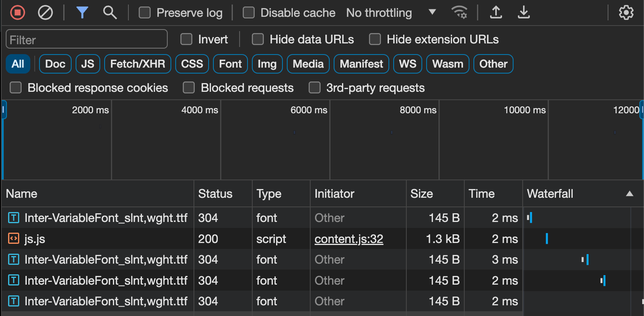This screenshot has height=316, width=644.
Task: Open Network settings gear
Action: tap(626, 13)
